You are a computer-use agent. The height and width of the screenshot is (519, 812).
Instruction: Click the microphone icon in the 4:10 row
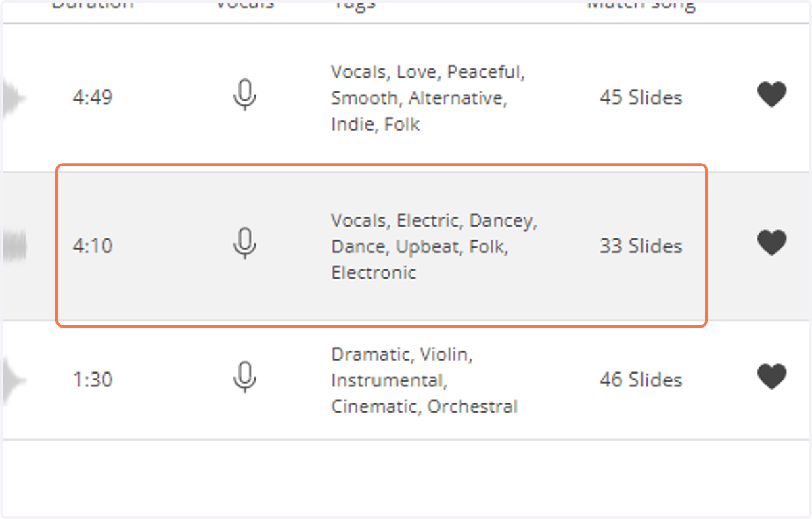click(244, 244)
